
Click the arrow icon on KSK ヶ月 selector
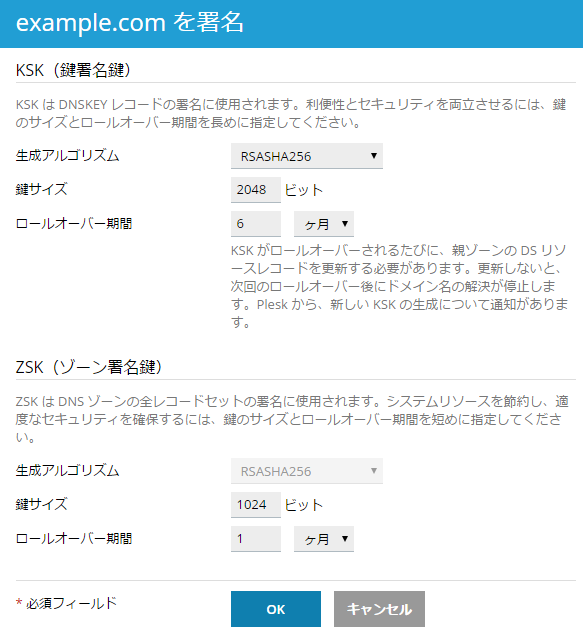point(345,223)
